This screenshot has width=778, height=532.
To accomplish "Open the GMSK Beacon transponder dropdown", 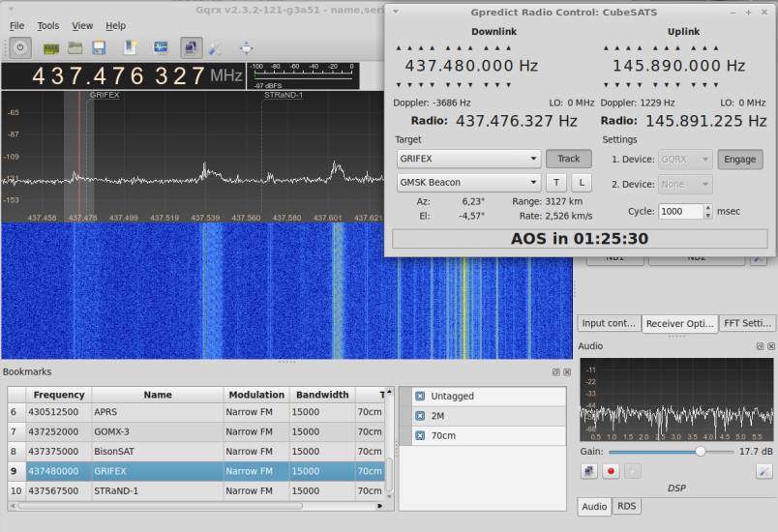I will 468,183.
